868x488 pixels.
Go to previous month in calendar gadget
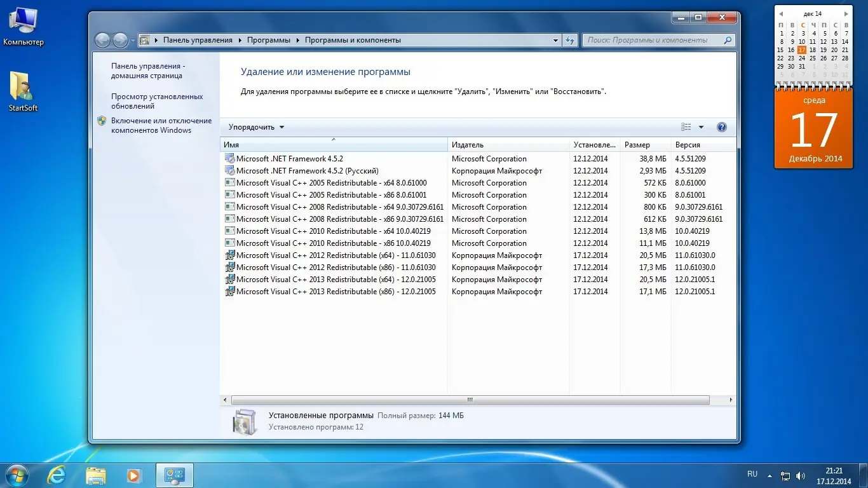click(x=781, y=13)
